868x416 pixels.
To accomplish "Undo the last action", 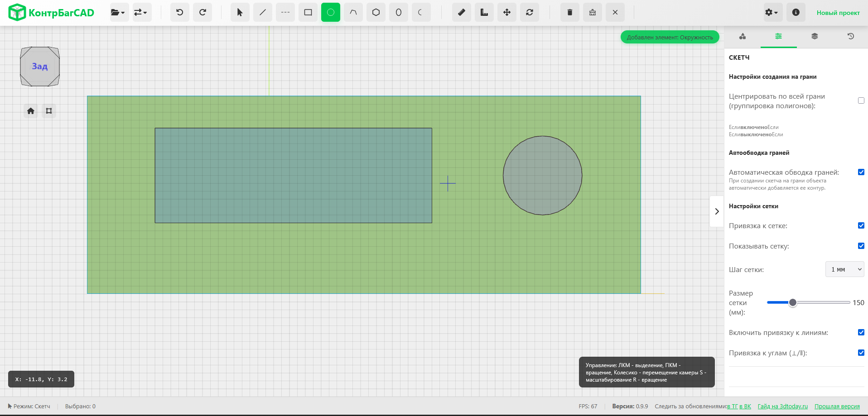I will click(180, 13).
